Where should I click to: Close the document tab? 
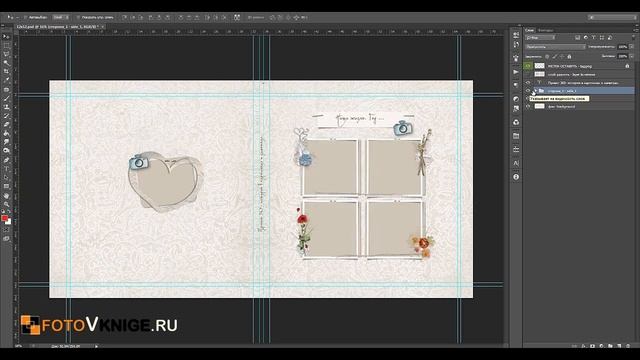click(x=102, y=27)
